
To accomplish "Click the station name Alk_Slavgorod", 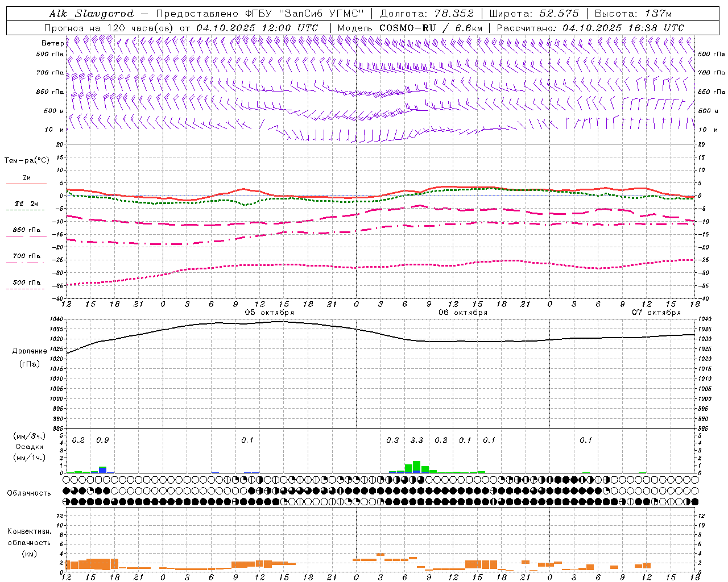I will (x=92, y=14).
